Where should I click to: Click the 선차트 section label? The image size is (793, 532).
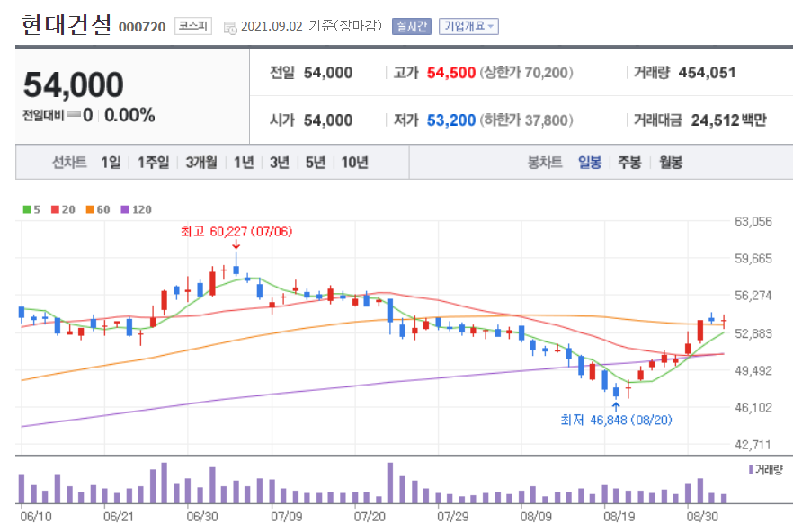70,163
